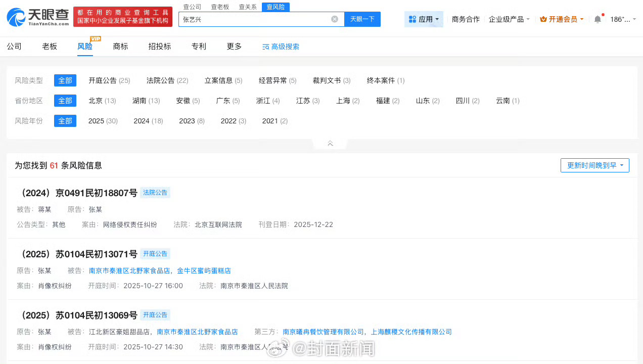Filter risks by 北京 (13)
The width and height of the screenshot is (643, 364).
coord(102,101)
